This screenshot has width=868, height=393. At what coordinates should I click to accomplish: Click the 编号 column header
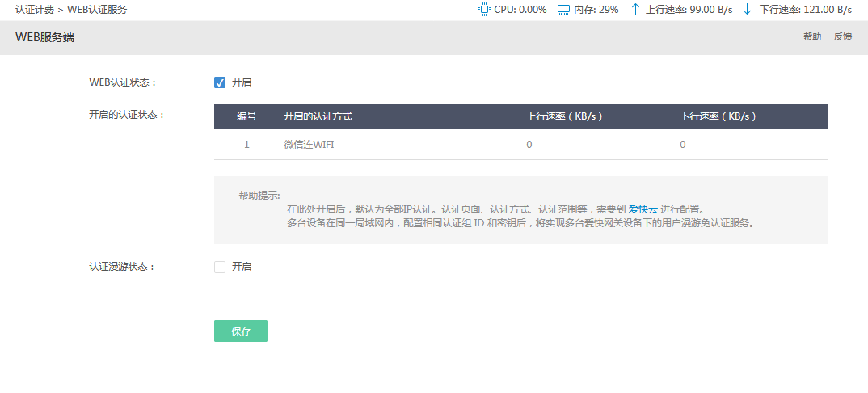(246, 116)
